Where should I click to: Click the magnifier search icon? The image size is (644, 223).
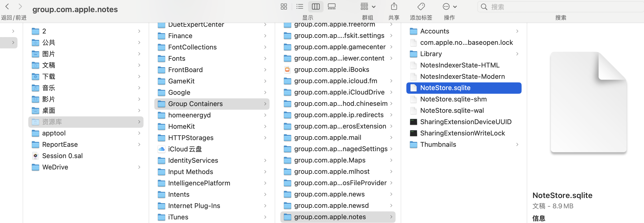tap(484, 7)
